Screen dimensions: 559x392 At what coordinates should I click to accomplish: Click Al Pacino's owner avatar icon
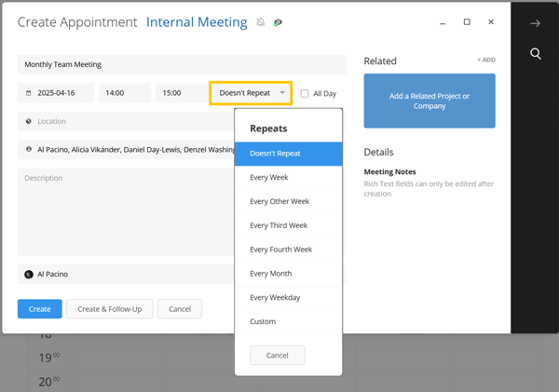(x=29, y=275)
